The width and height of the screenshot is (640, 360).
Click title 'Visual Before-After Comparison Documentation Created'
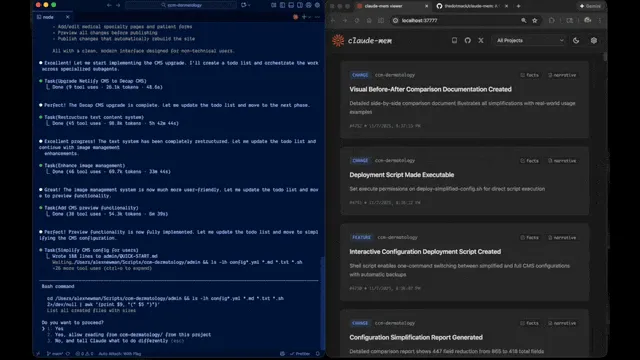click(430, 89)
